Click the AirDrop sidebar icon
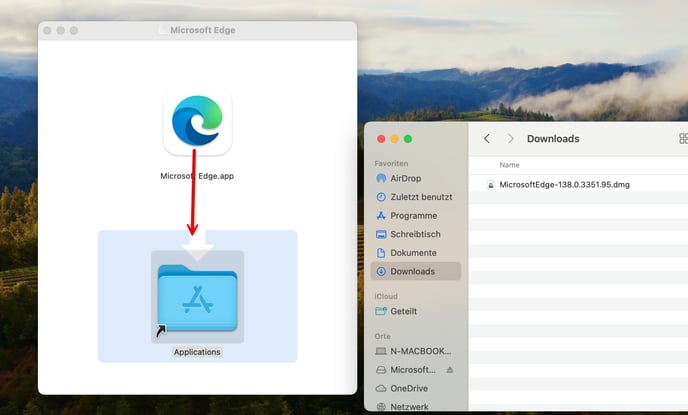This screenshot has width=688, height=415. [x=381, y=179]
